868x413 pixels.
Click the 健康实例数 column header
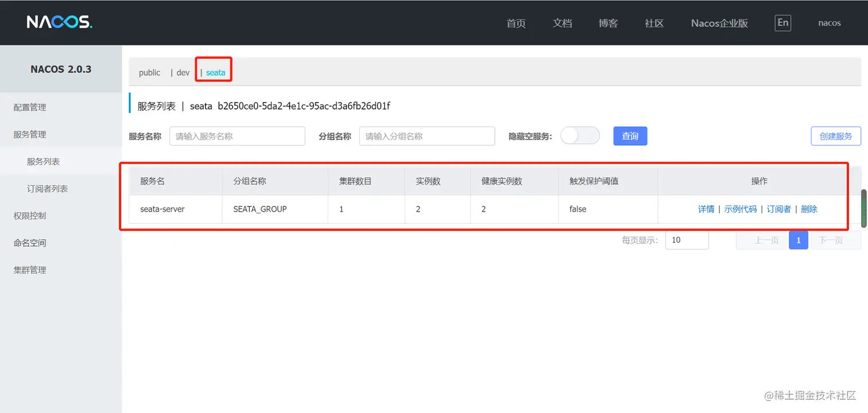coord(515,181)
